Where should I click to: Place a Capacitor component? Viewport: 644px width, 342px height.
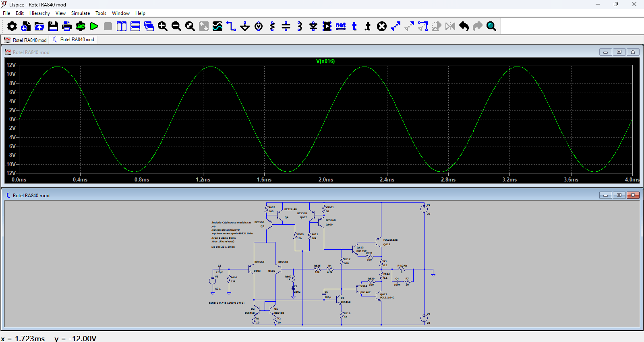click(286, 26)
